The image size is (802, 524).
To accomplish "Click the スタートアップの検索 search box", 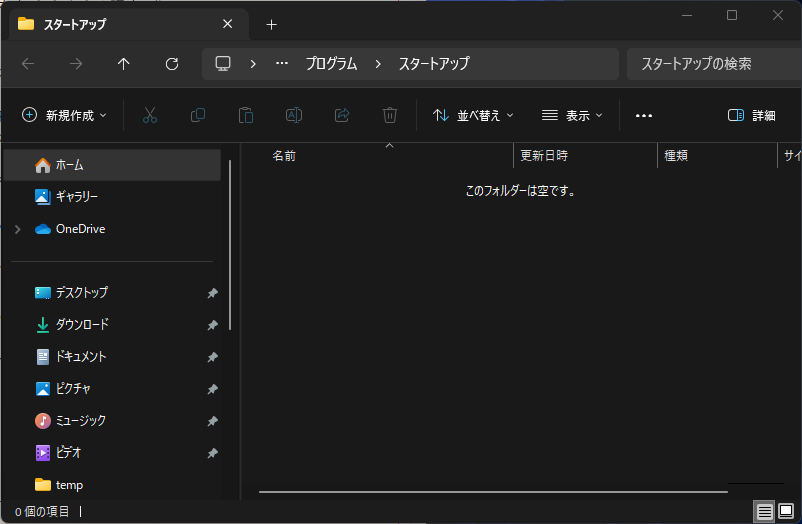I will [710, 64].
